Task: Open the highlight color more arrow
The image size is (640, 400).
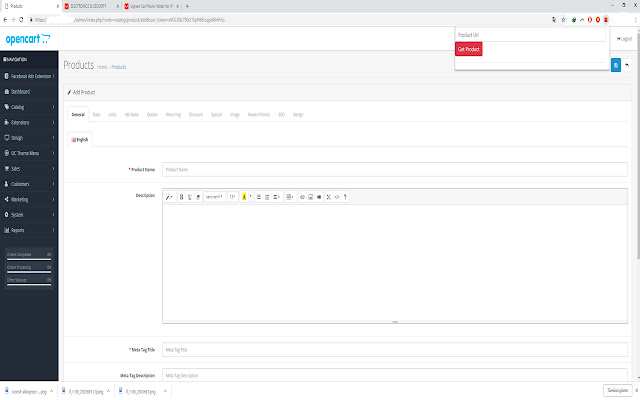Action: click(x=251, y=197)
